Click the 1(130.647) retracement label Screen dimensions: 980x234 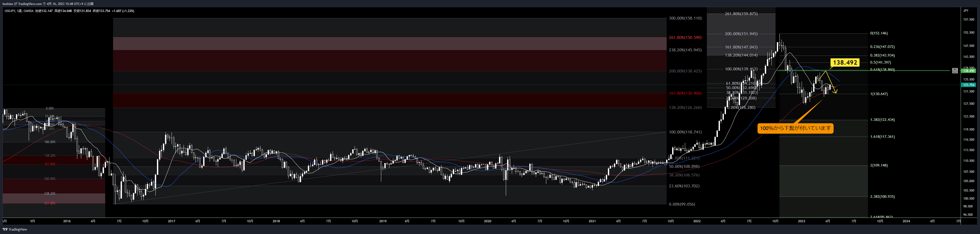coord(879,94)
